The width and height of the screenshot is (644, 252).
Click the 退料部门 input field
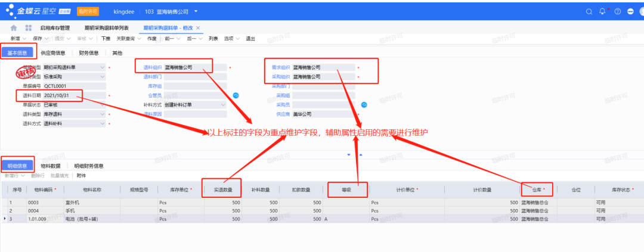click(195, 76)
